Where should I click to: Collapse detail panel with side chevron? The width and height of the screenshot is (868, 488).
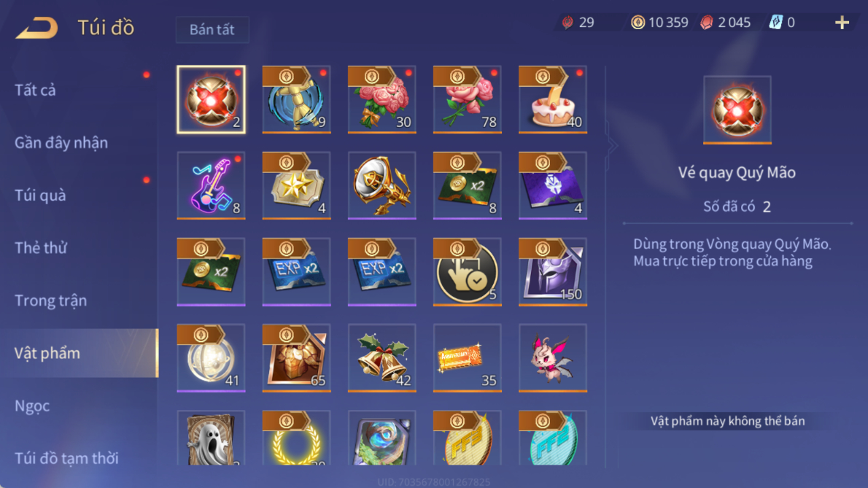tap(612, 145)
